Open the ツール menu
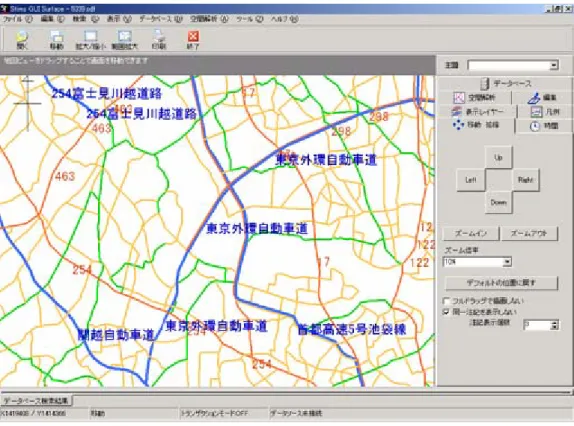The width and height of the screenshot is (574, 426). pyautogui.click(x=249, y=19)
